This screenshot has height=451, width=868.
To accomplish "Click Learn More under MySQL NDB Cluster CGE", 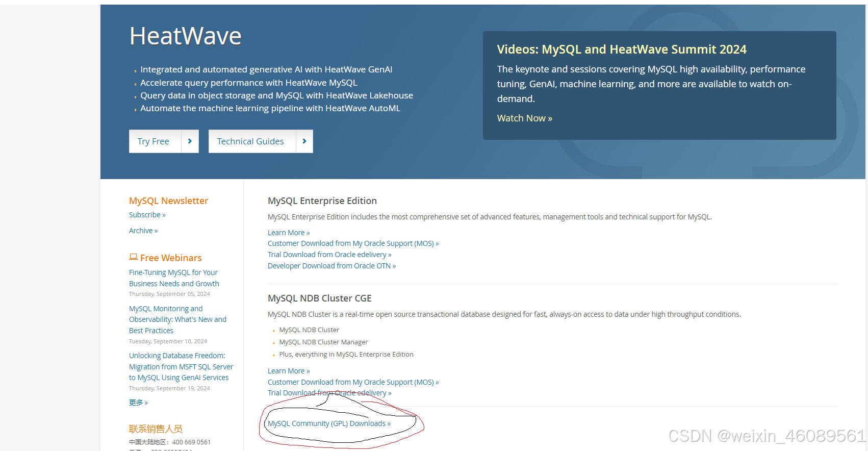I will point(289,371).
